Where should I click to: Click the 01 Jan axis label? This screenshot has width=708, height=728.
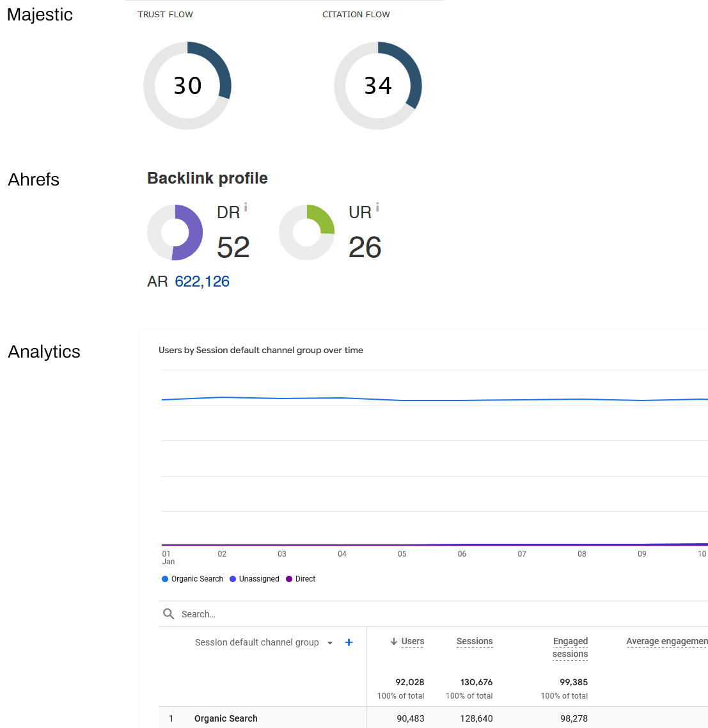pos(168,558)
